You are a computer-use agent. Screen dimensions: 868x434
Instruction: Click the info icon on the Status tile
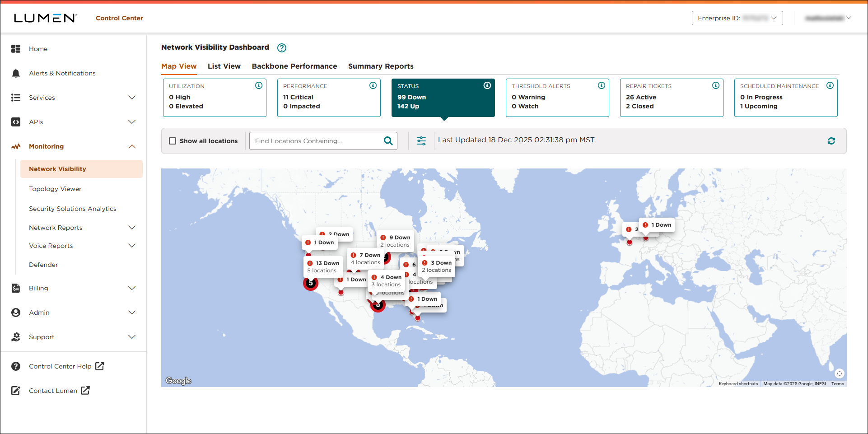(x=487, y=85)
